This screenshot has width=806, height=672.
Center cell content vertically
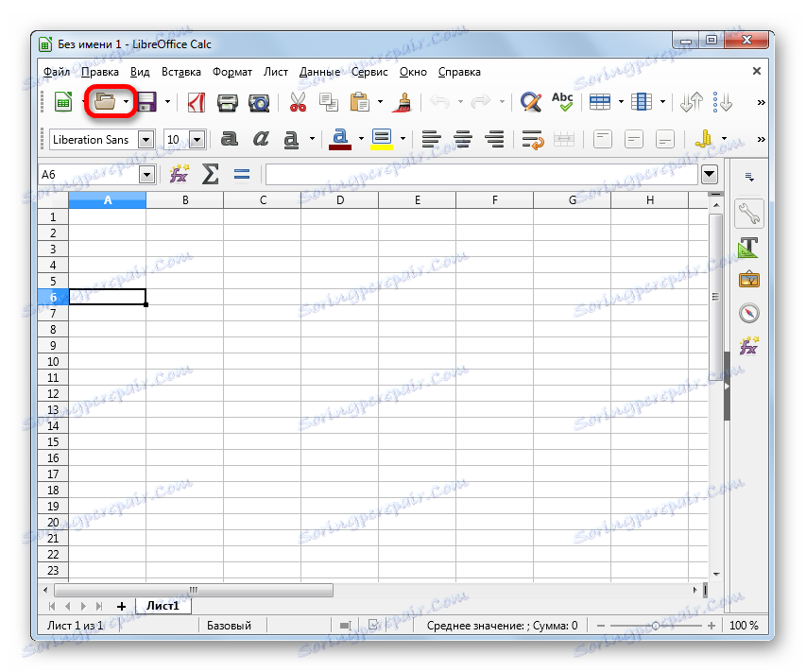point(634,139)
